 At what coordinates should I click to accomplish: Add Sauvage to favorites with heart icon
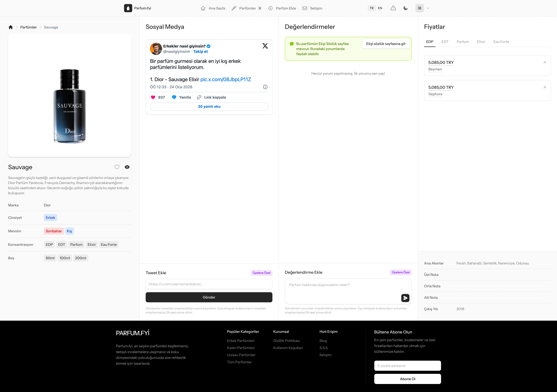click(x=117, y=167)
